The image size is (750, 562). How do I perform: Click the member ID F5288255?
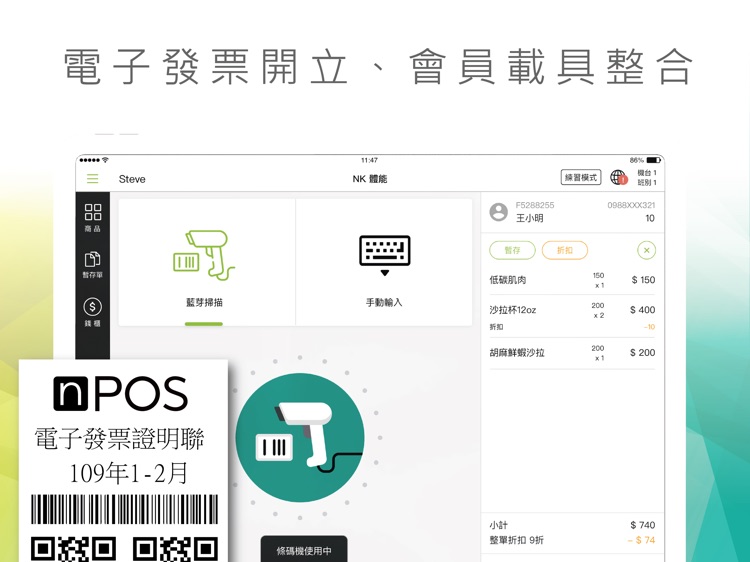[535, 205]
